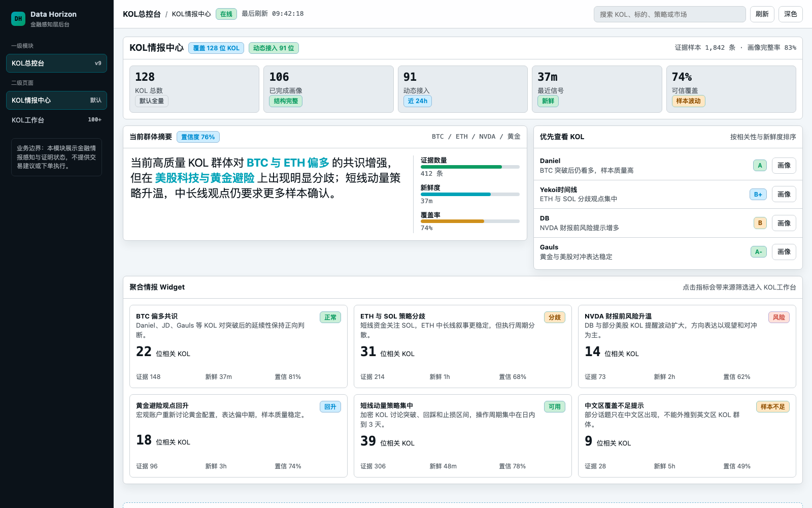Click 14 位相关 KOL metric

tap(612, 352)
